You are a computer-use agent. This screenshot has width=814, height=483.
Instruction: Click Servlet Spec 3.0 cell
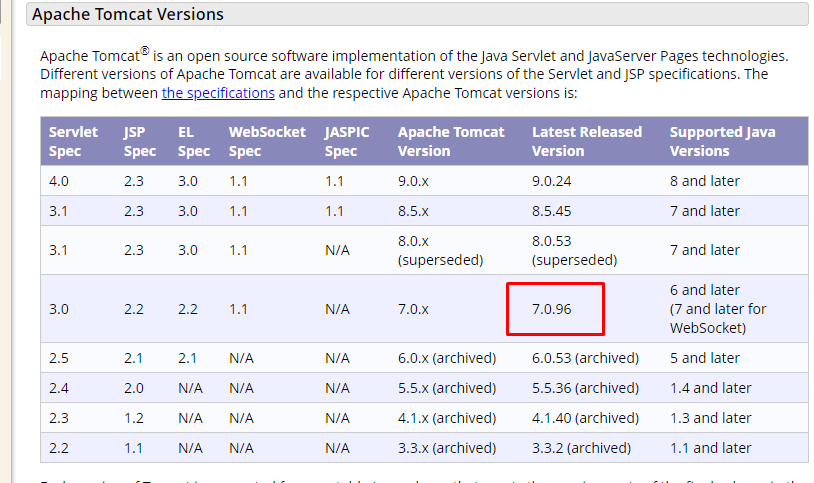(59, 310)
